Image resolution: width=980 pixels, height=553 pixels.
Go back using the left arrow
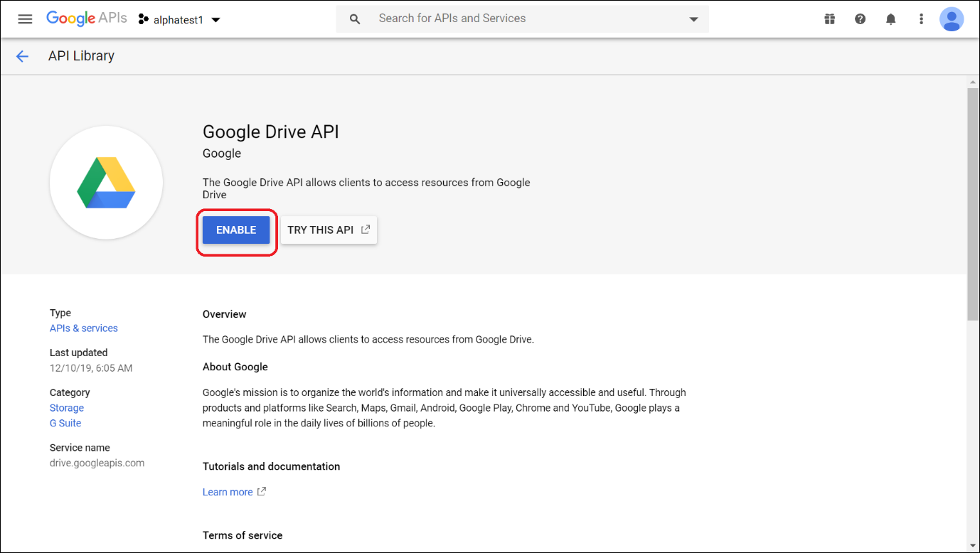(x=22, y=57)
